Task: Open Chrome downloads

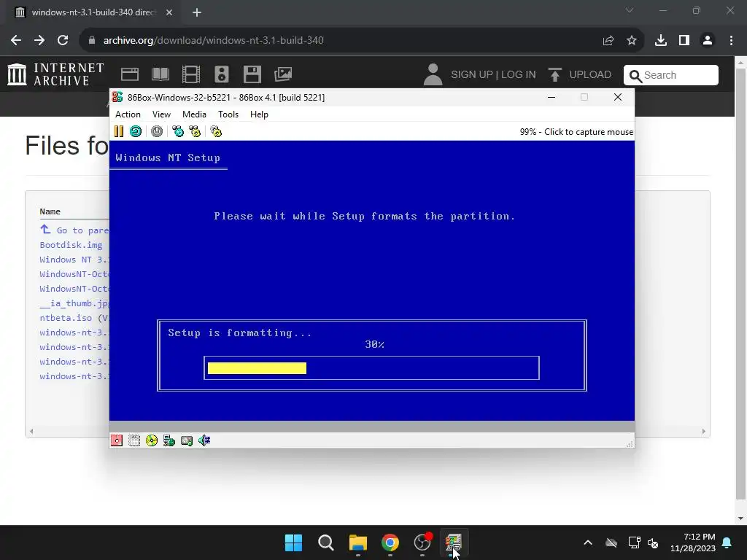Action: point(661,41)
